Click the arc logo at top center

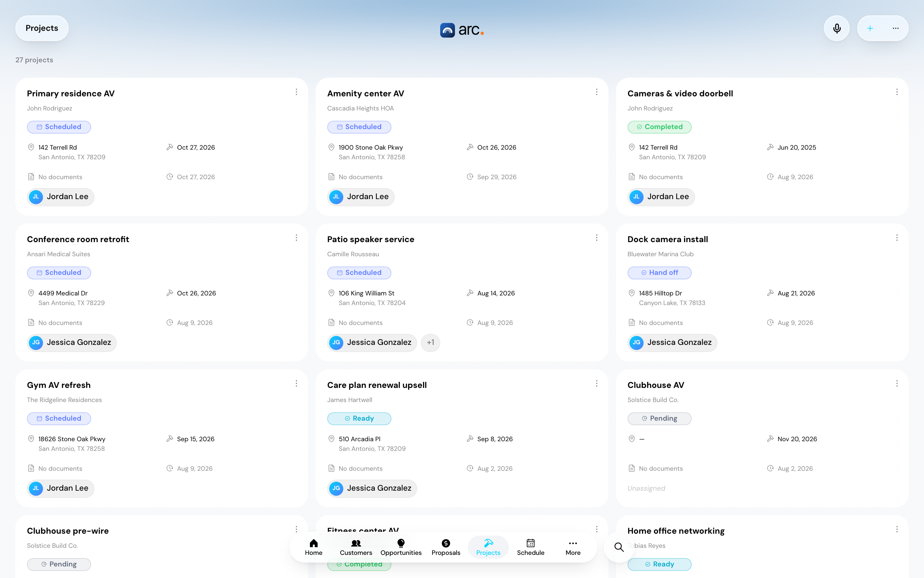point(462,30)
